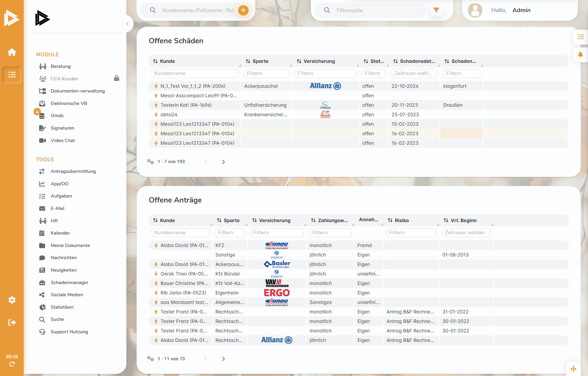Open Schadenmanager from the Tools menu

[69, 282]
